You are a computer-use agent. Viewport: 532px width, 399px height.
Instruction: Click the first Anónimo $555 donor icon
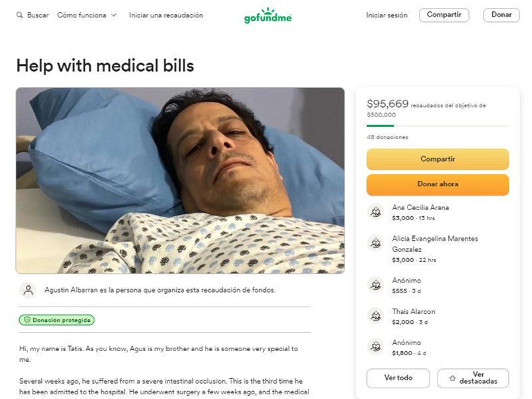tap(376, 285)
